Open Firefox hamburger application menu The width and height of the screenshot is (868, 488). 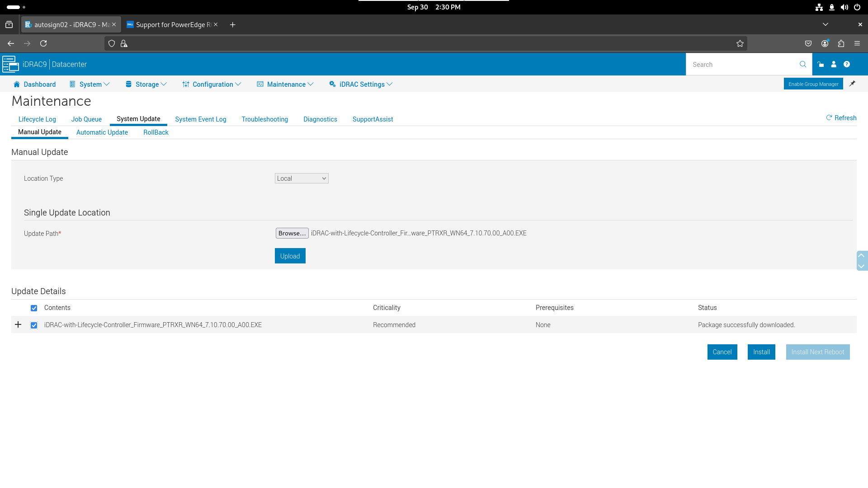(x=857, y=43)
